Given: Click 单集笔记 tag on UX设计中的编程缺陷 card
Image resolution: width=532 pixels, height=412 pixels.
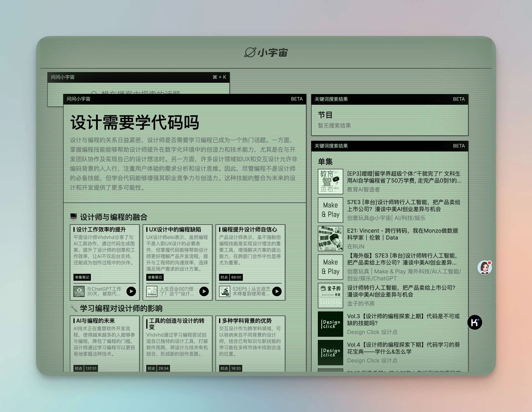Looking at the screenshot, I should tap(155, 277).
